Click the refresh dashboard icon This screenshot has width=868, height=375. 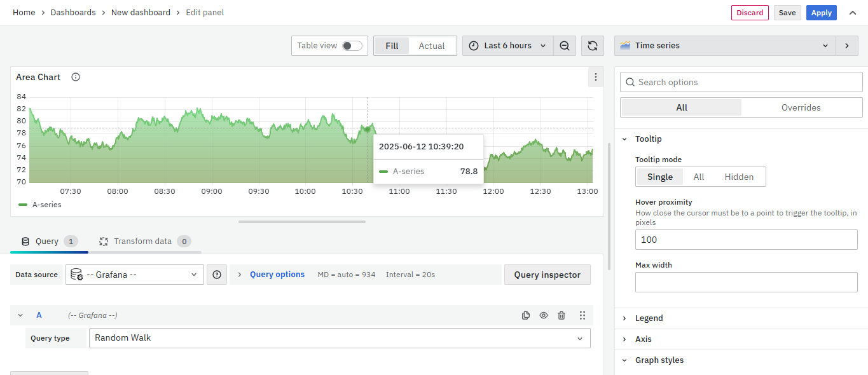[x=593, y=46]
